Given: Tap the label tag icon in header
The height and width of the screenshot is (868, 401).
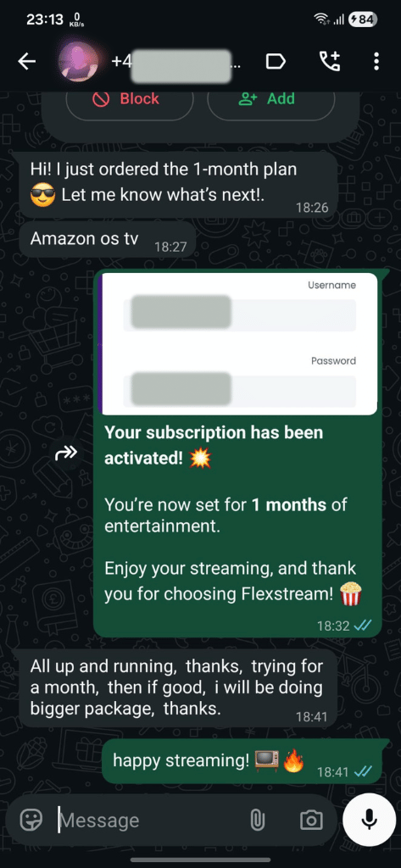Looking at the screenshot, I should coord(276,61).
